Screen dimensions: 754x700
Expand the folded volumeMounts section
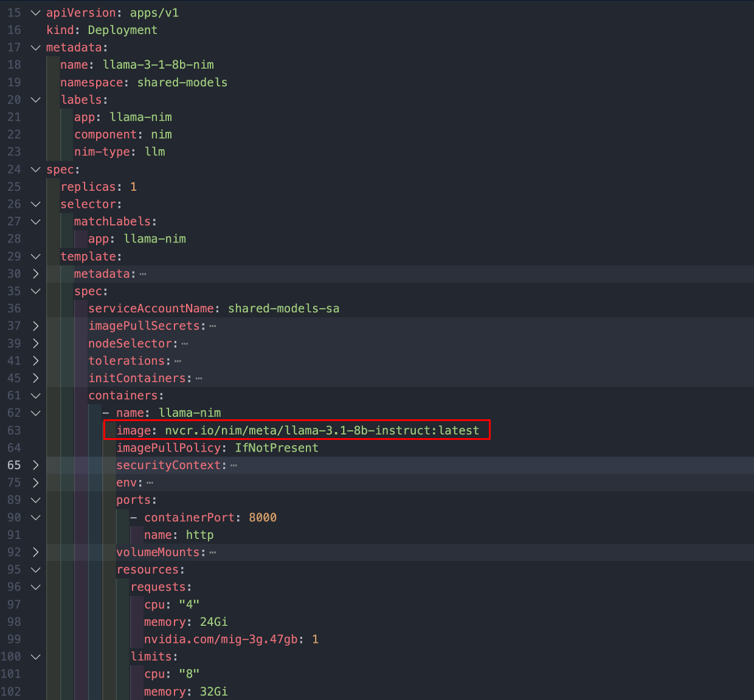[x=36, y=552]
